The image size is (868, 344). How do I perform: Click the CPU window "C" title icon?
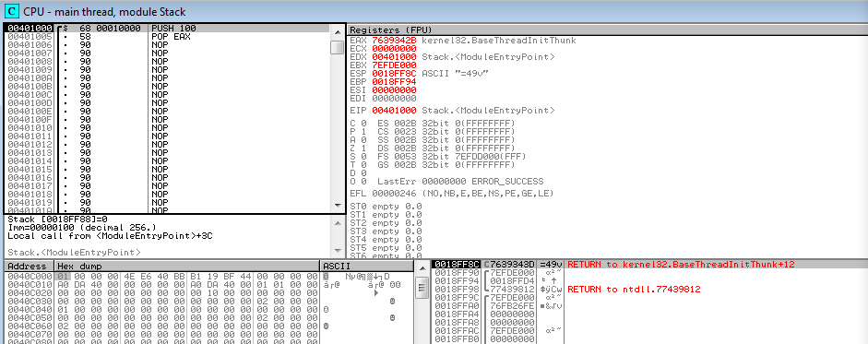(x=12, y=11)
